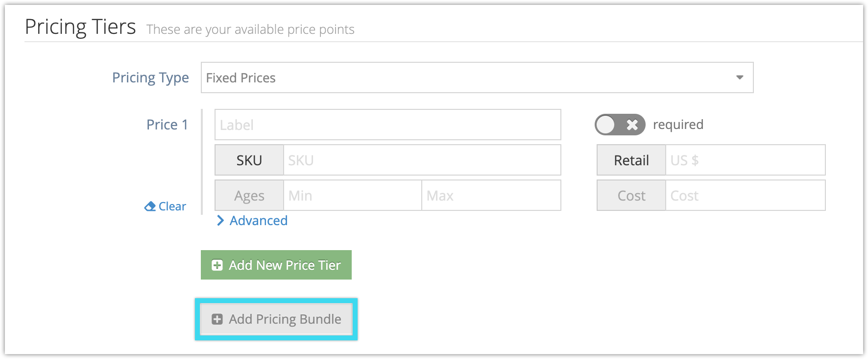This screenshot has width=868, height=359.
Task: Click the Cost input field
Action: click(746, 195)
